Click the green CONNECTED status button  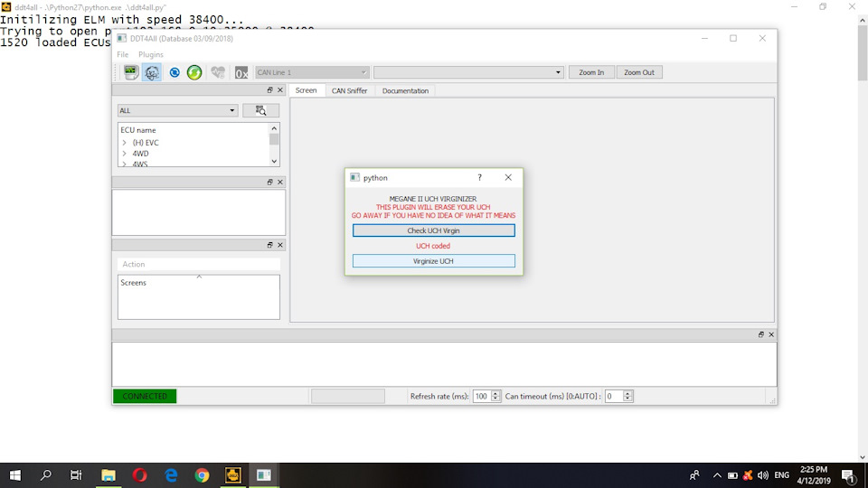coord(145,396)
